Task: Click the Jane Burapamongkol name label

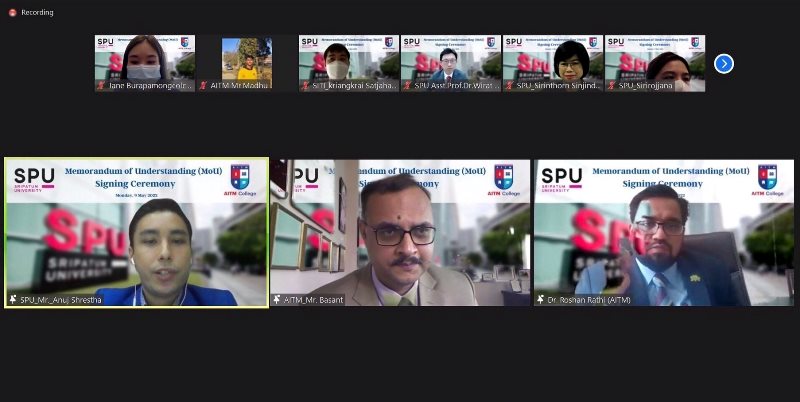Action: [x=151, y=86]
